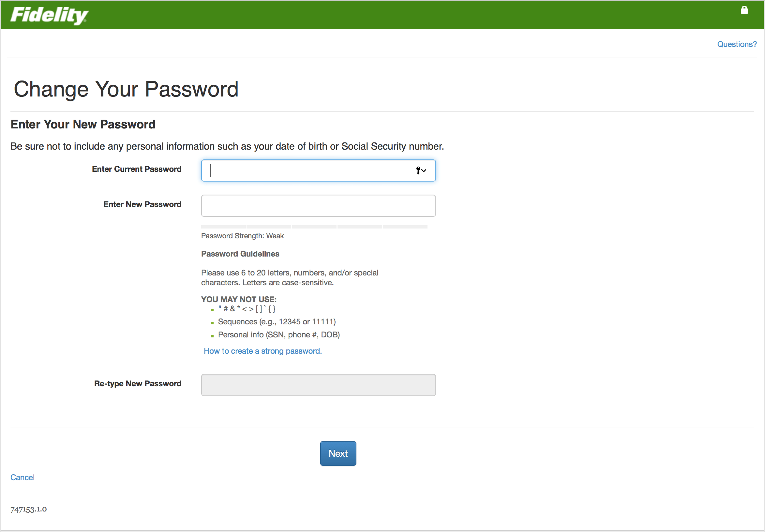This screenshot has width=765, height=532.
Task: Click the Enter New Password label
Action: pos(142,204)
